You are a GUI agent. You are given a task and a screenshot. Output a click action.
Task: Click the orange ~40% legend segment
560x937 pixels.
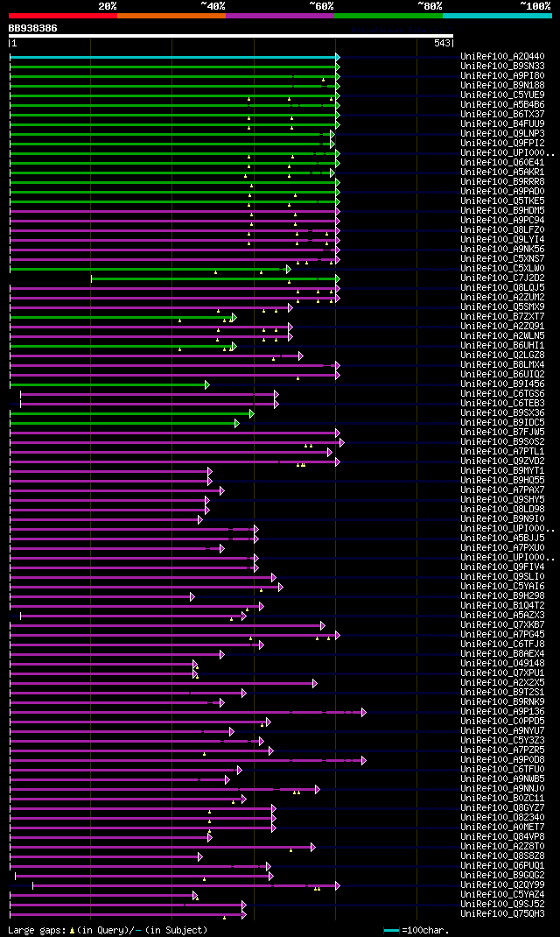tap(171, 16)
